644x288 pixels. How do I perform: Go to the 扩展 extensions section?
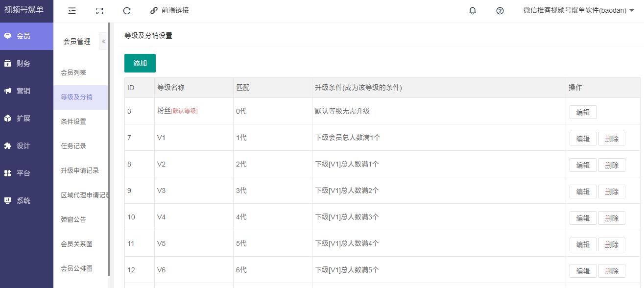point(24,119)
